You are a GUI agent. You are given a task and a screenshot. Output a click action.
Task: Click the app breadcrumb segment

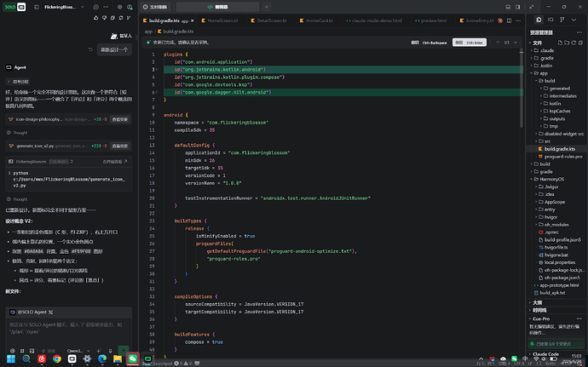point(148,32)
